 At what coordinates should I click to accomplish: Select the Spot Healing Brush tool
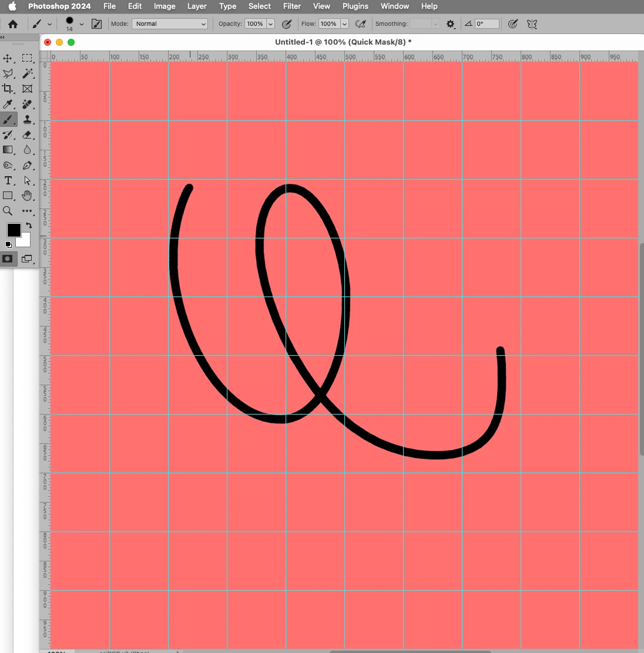(27, 104)
